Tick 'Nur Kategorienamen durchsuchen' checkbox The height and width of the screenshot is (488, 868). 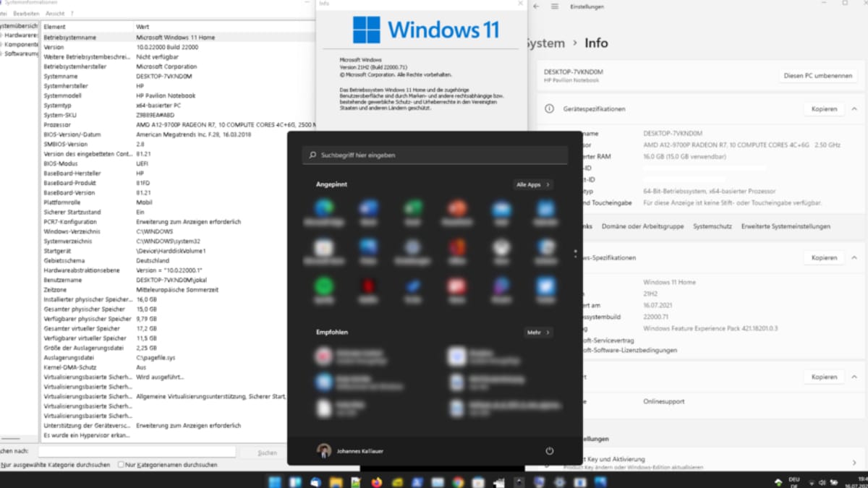(121, 465)
